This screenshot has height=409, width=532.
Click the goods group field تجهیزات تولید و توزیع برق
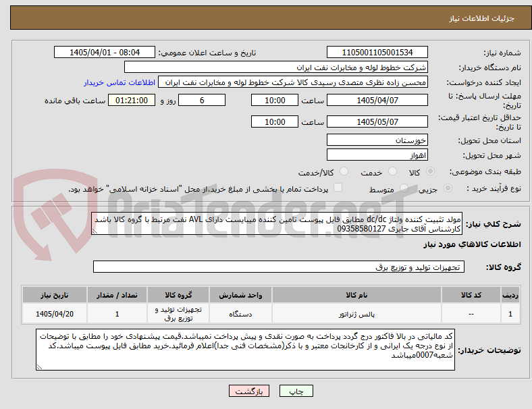pyautogui.click(x=279, y=267)
